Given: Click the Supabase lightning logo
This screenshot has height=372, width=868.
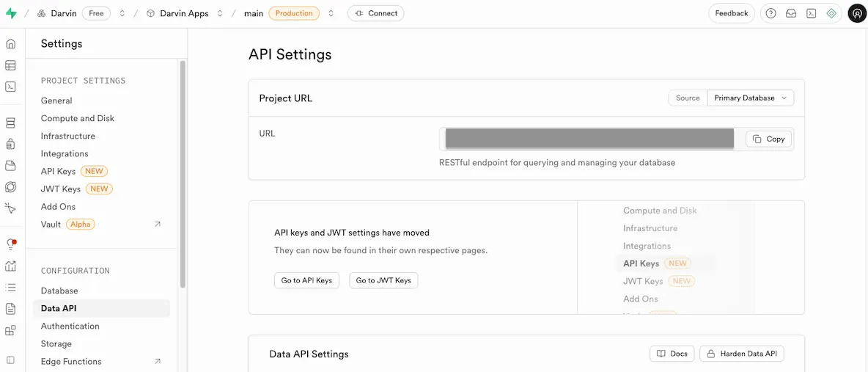Looking at the screenshot, I should [11, 13].
